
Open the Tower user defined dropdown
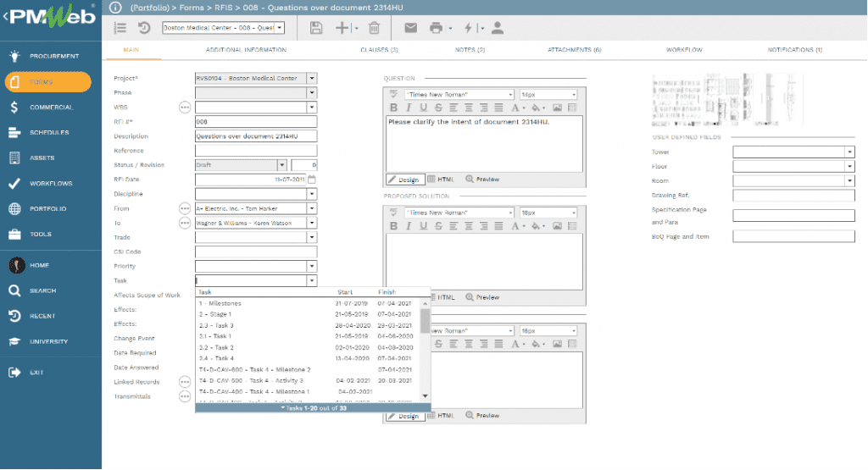click(849, 152)
